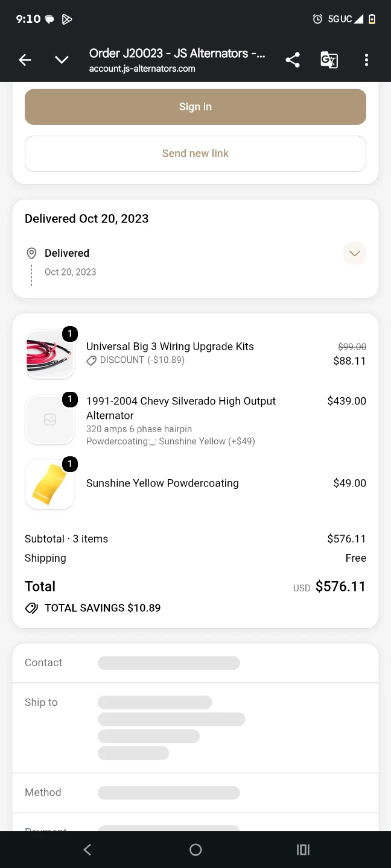Tap the back arrow in browser toolbar

pos(25,60)
